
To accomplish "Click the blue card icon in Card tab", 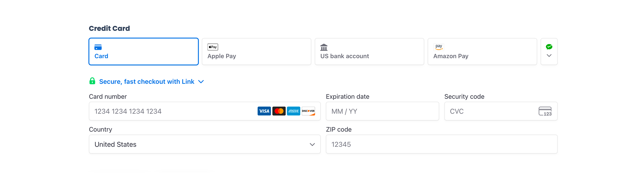I will [x=98, y=47].
